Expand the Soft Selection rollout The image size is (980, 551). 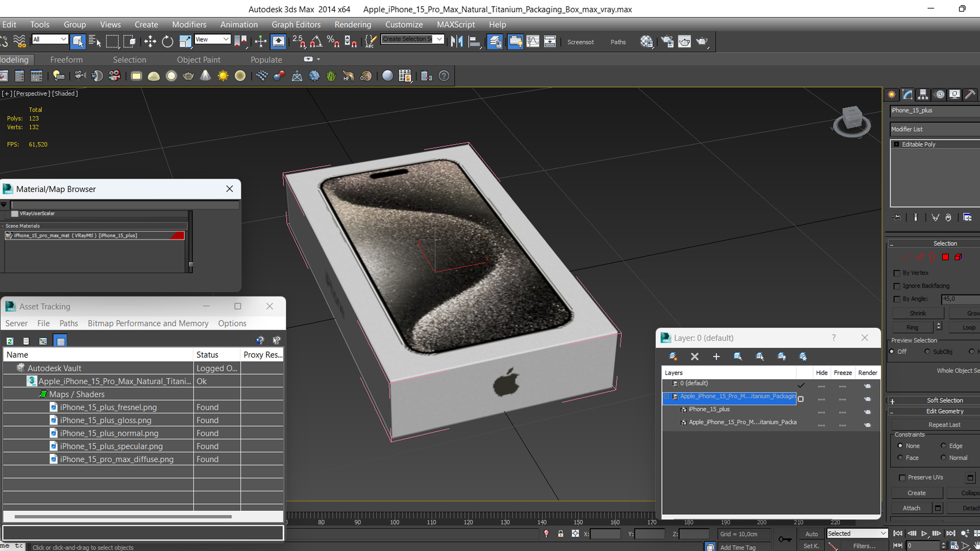coord(934,400)
